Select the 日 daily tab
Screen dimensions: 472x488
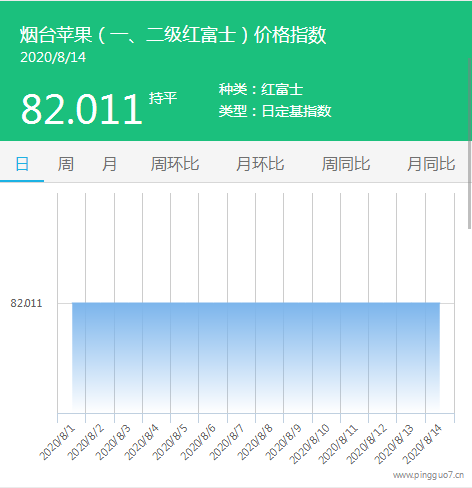click(x=22, y=164)
